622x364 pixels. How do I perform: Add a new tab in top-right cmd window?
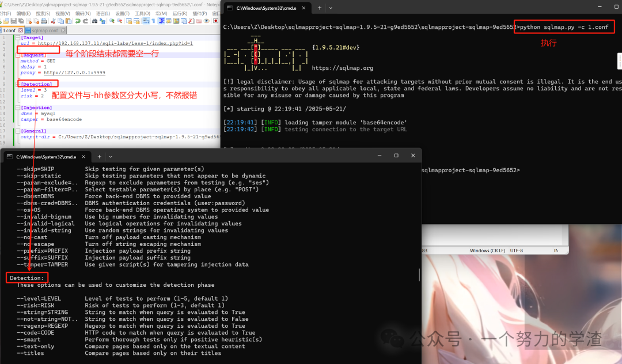click(319, 8)
